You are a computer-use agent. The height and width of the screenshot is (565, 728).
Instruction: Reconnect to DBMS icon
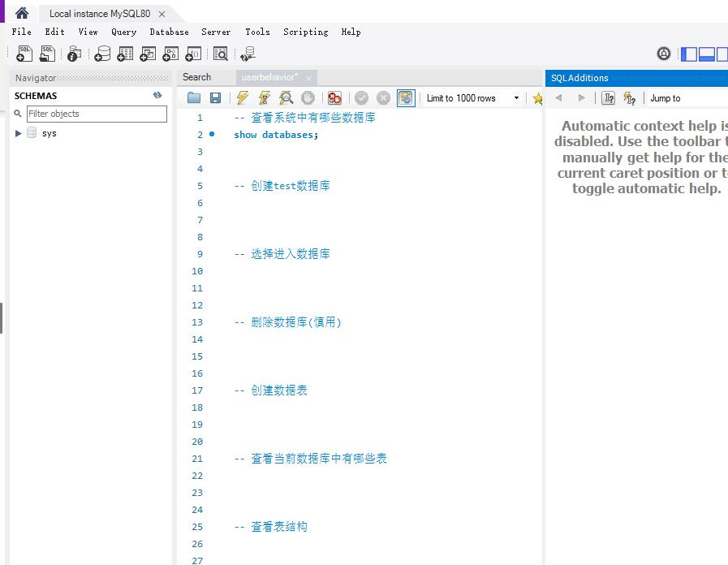[248, 54]
